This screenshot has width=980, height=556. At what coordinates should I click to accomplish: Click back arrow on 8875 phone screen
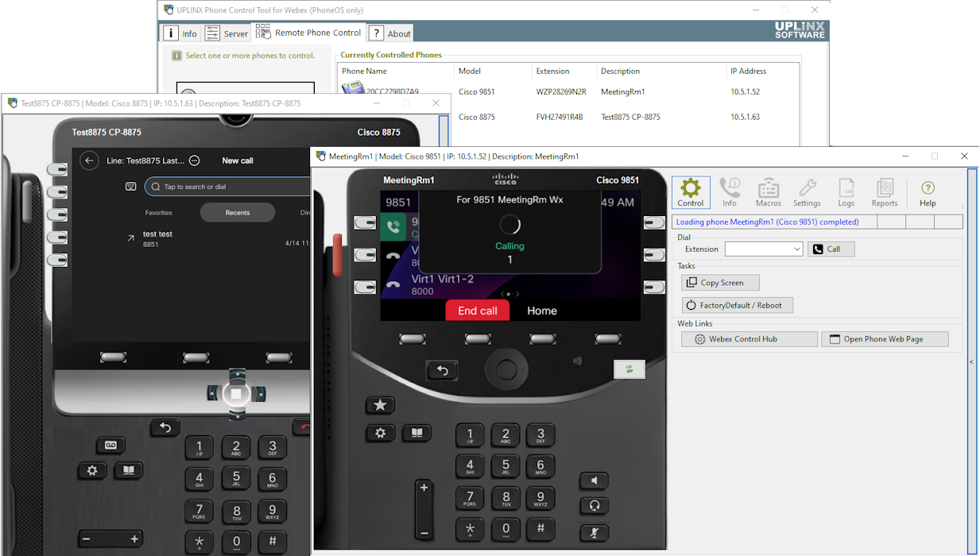tap(89, 160)
